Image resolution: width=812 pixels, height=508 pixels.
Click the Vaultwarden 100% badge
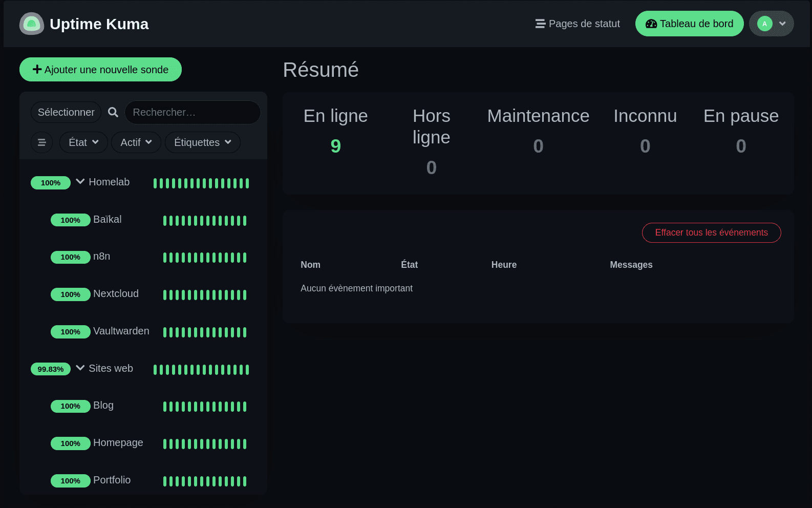tap(71, 332)
